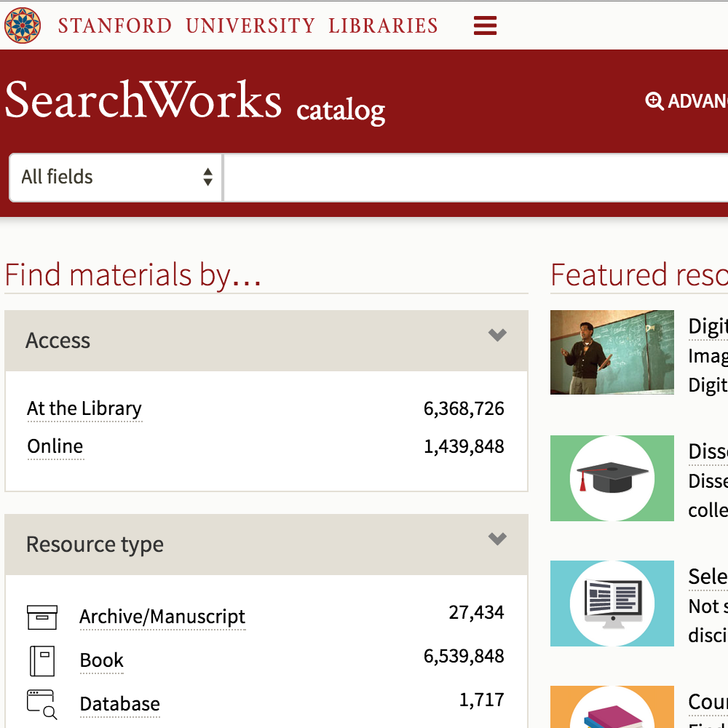Filter by Database resource type
728x728 pixels.
(x=120, y=704)
